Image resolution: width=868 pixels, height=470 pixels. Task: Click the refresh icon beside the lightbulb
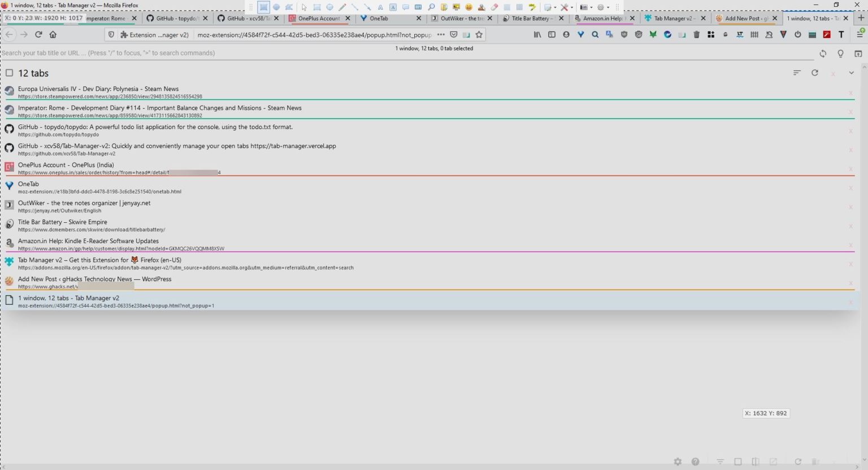pyautogui.click(x=823, y=53)
